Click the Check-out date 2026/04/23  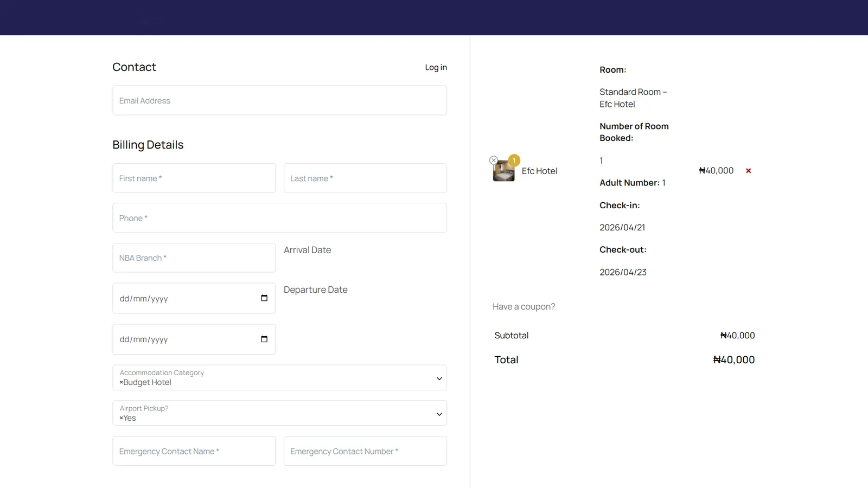[x=623, y=272]
